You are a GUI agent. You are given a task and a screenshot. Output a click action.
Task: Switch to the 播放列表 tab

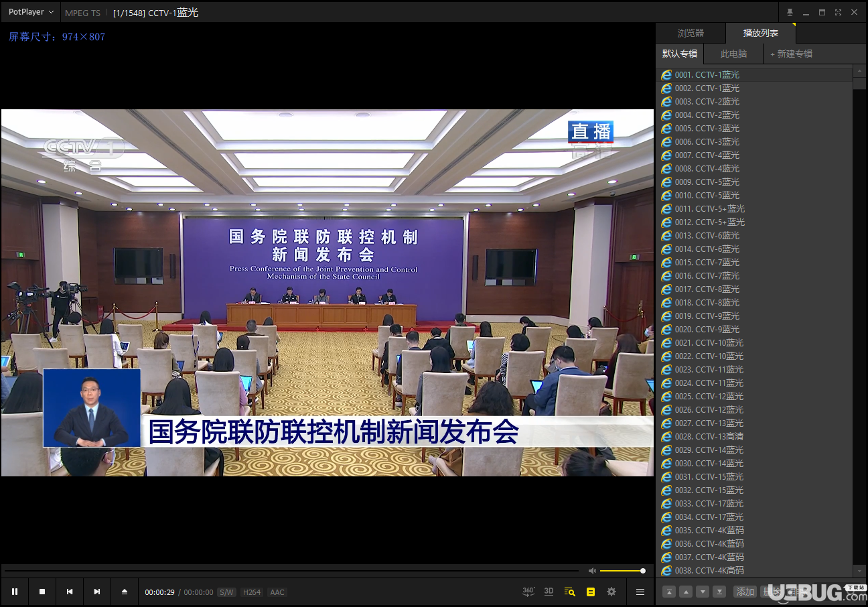[x=761, y=33]
